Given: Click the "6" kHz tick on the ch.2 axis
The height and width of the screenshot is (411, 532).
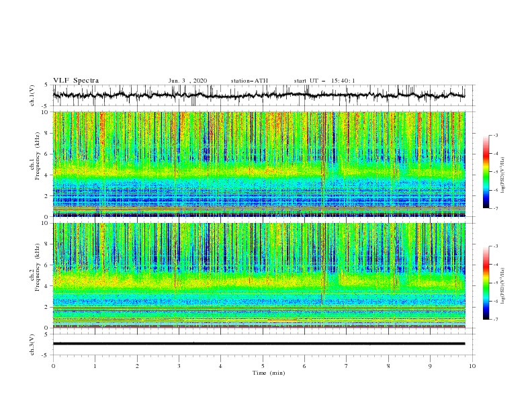Looking at the screenshot, I should pos(46,265).
